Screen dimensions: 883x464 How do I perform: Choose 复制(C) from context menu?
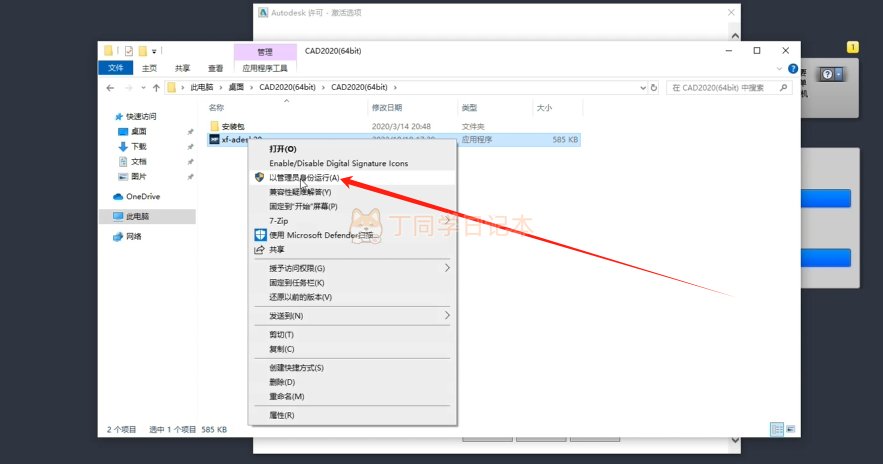282,349
